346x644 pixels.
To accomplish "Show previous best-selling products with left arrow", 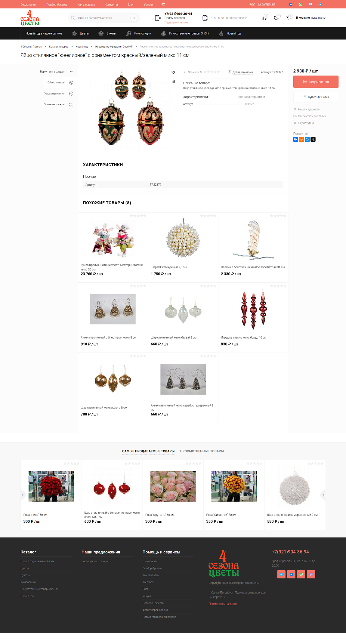I will pos(22,495).
